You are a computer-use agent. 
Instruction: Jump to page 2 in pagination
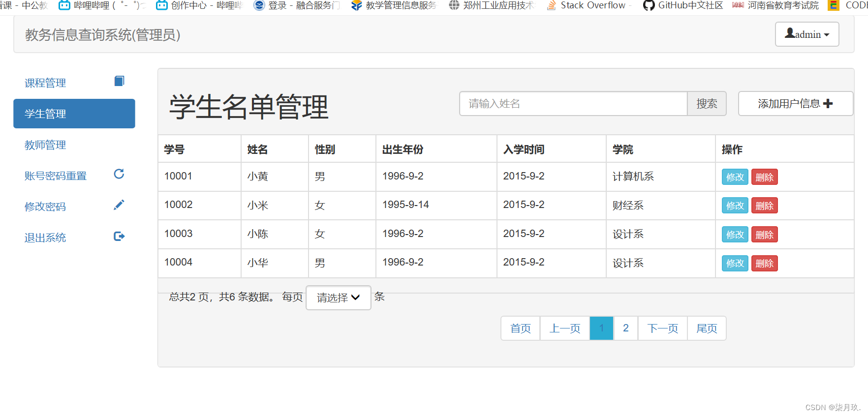coord(625,328)
